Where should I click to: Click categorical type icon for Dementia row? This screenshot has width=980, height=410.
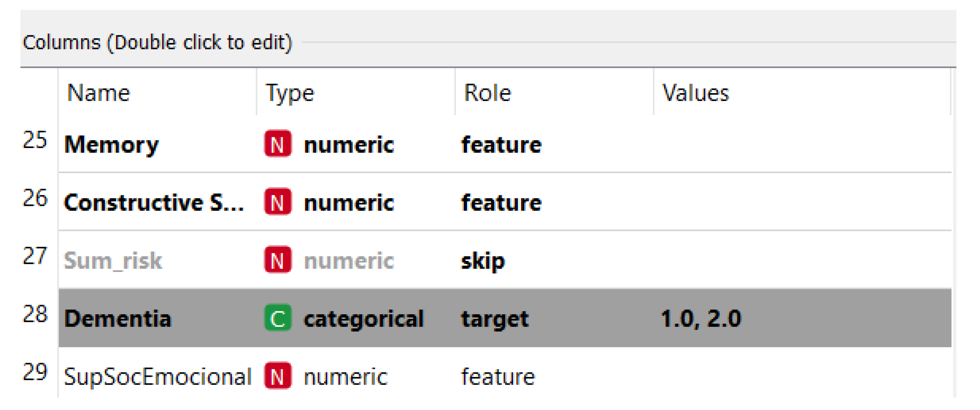pos(278,318)
